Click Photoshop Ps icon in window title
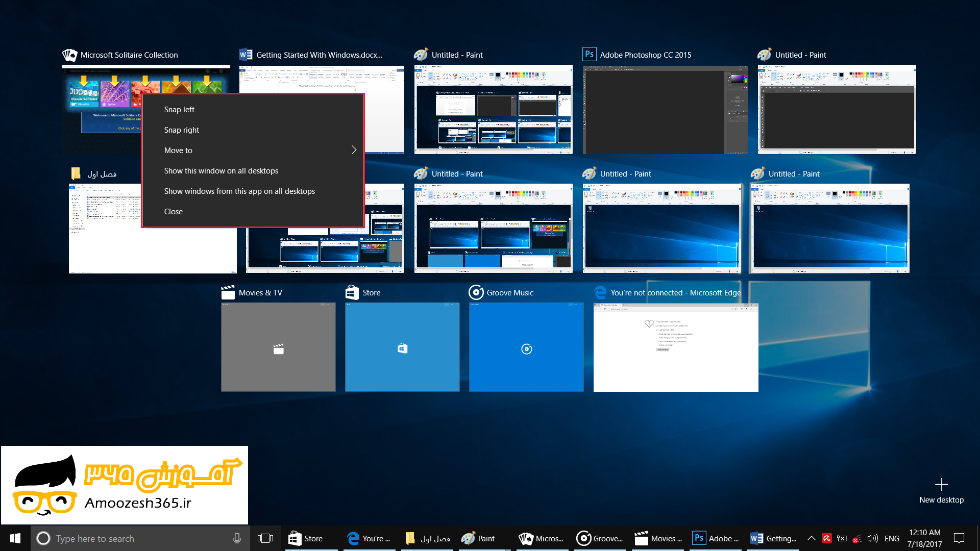980x551 pixels. pyautogui.click(x=590, y=54)
